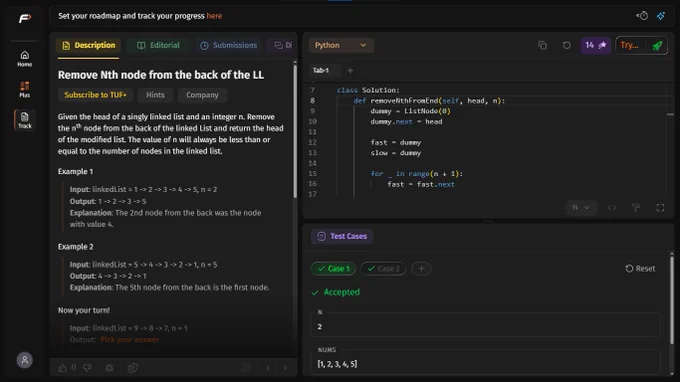The height and width of the screenshot is (382, 680).
Task: Click the Accepted status text
Action: pyautogui.click(x=341, y=292)
